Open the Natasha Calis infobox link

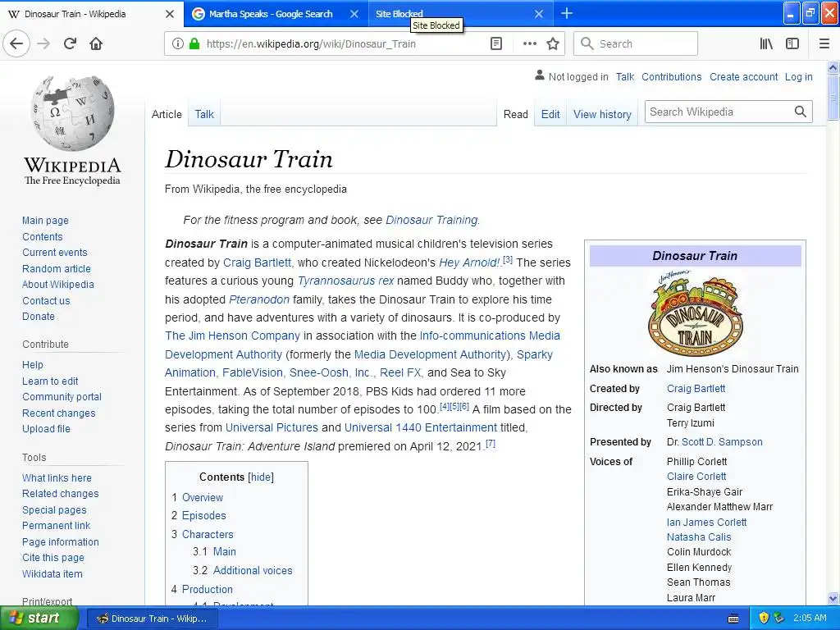click(x=699, y=536)
